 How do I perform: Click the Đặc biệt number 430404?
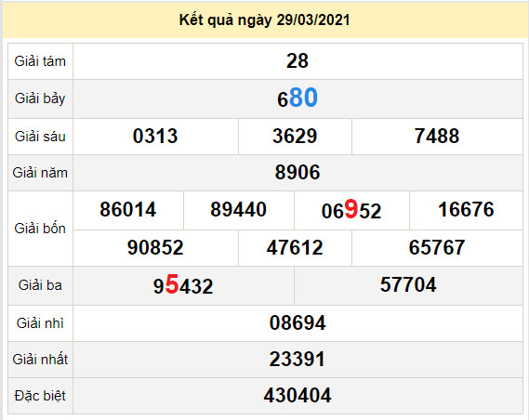point(298,396)
